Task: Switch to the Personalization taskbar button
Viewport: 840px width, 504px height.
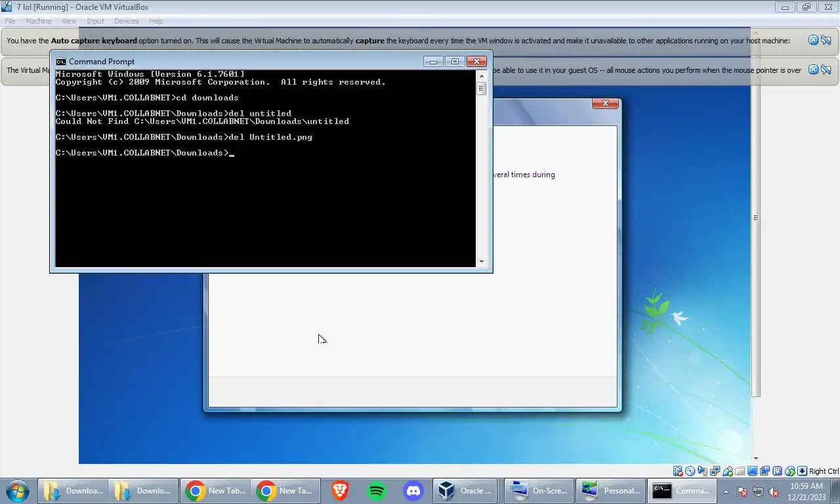Action: [x=610, y=490]
